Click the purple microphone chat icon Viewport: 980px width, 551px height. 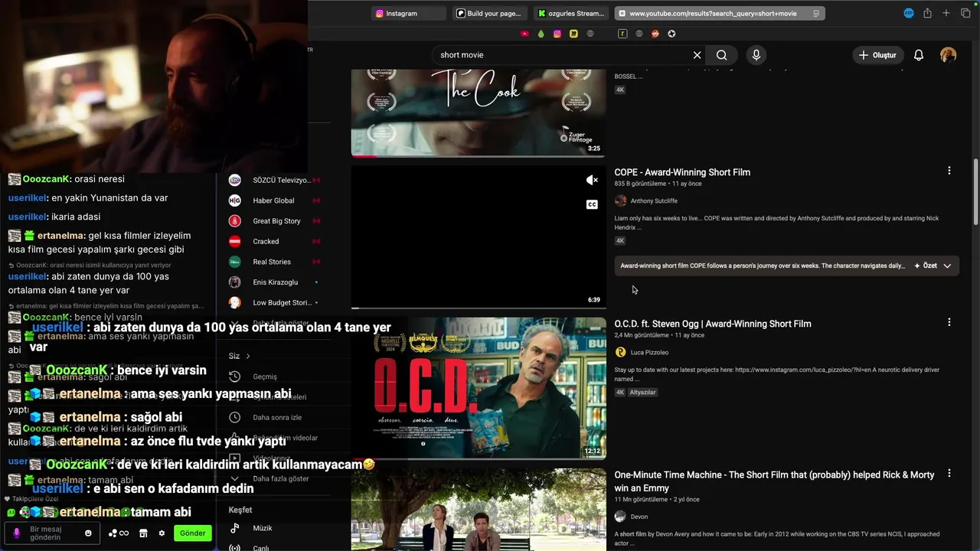tap(16, 533)
